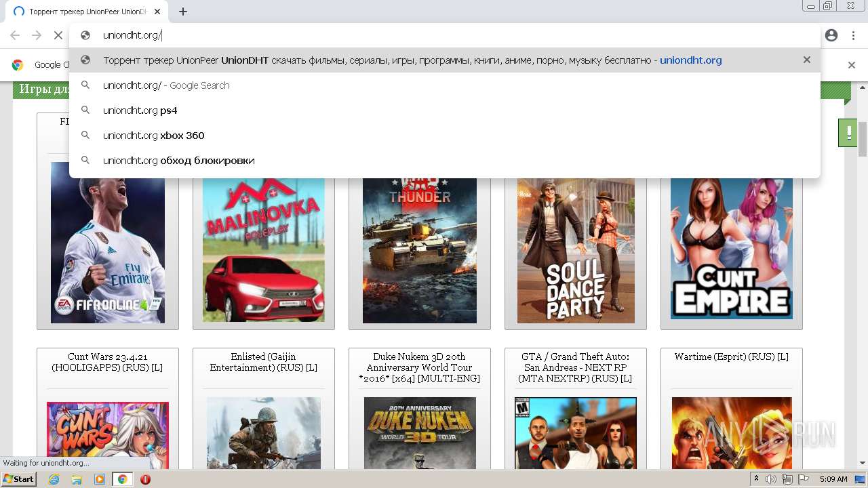This screenshot has height=488, width=868.
Task: Click the uniondht.org address bar field
Action: tap(444, 35)
